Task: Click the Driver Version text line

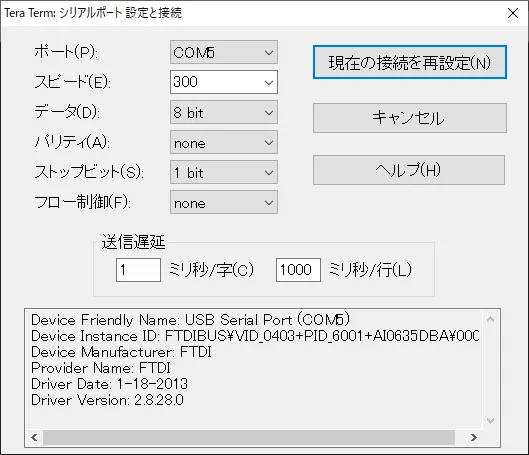Action: pos(107,400)
